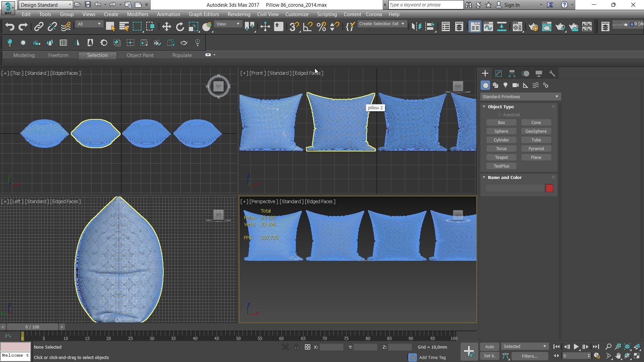Open the Display command panel tab
The width and height of the screenshot is (644, 362).
[539, 73]
